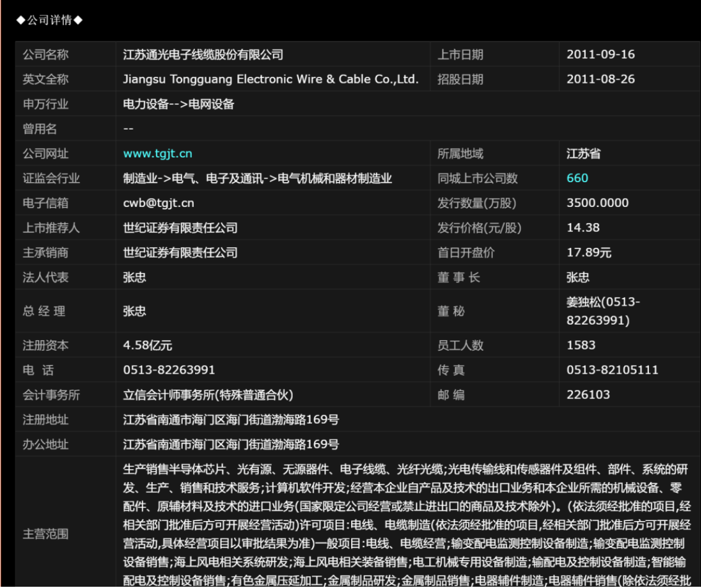Click the fax number 0513-82105111
Image resolution: width=701 pixels, height=588 pixels.
(612, 371)
